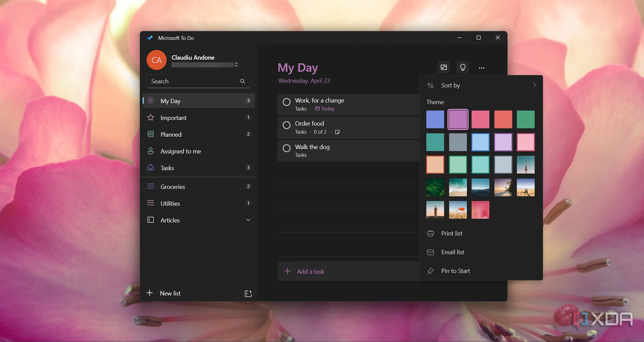Mark 'Work, for a change' as complete

pyautogui.click(x=286, y=102)
